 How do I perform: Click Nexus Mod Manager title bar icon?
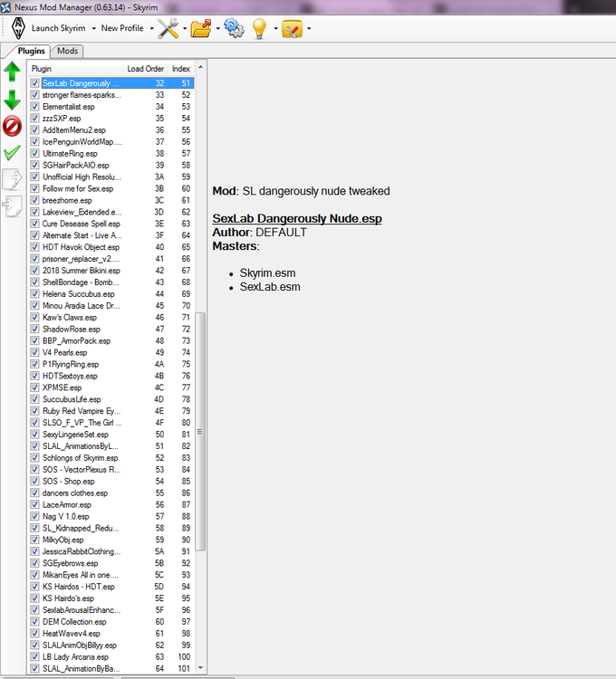tap(5, 7)
